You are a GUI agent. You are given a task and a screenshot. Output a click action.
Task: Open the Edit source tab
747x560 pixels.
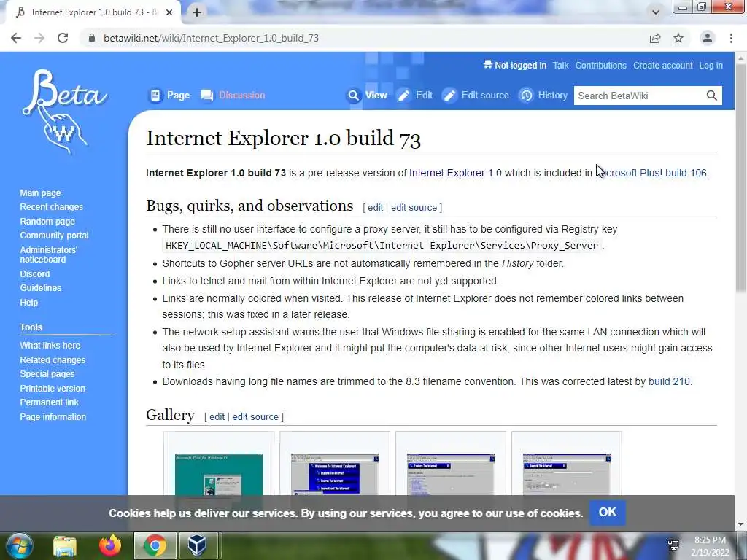coord(476,96)
